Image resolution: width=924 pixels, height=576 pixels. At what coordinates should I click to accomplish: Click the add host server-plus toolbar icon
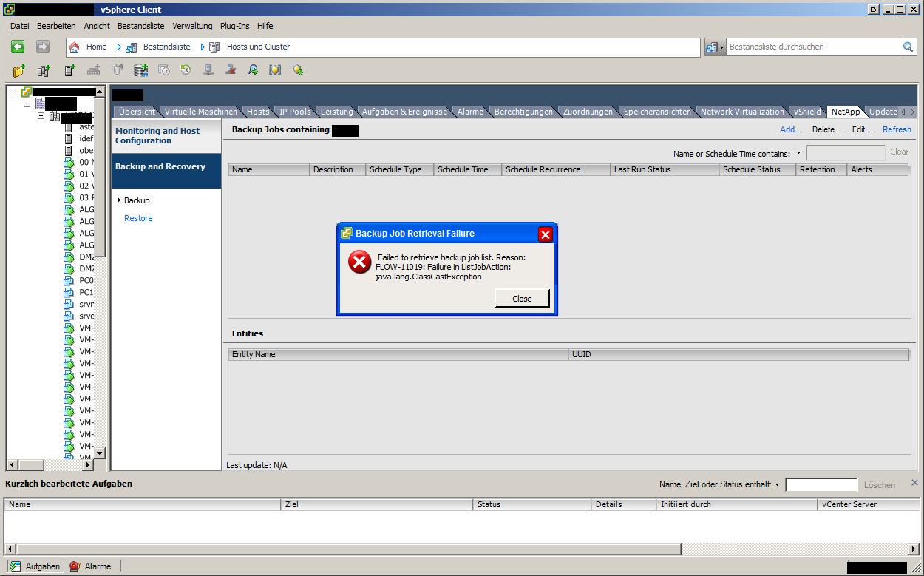tap(69, 70)
